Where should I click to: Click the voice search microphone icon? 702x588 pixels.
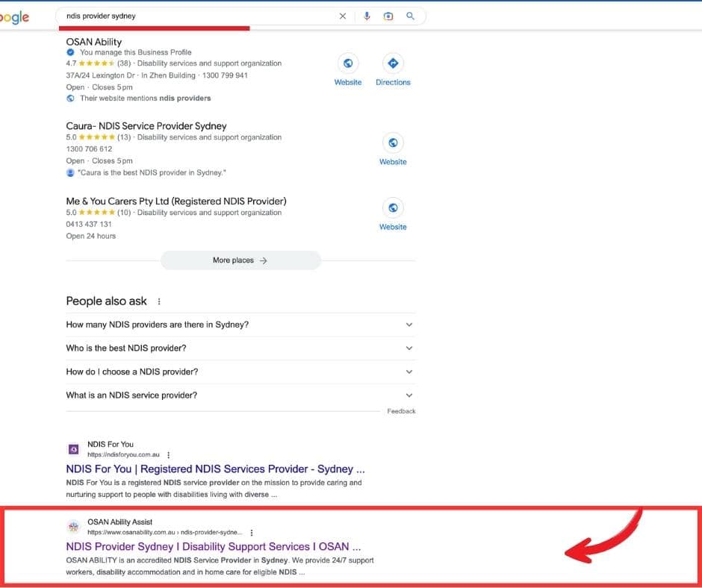[x=366, y=16]
